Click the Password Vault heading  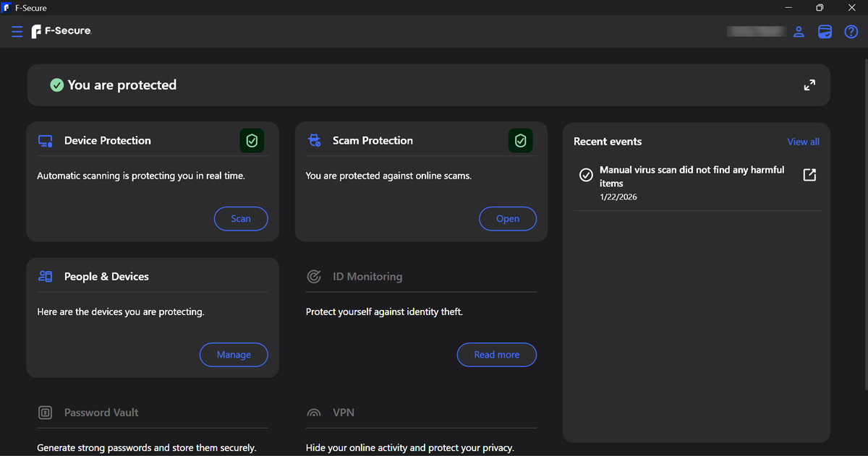tap(101, 413)
